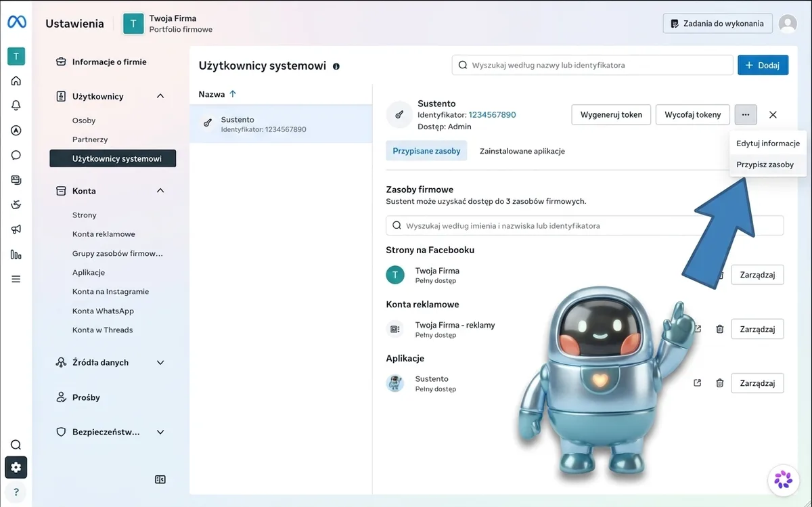The height and width of the screenshot is (507, 812).
Task: Open Konta w Threads
Action: pos(102,330)
